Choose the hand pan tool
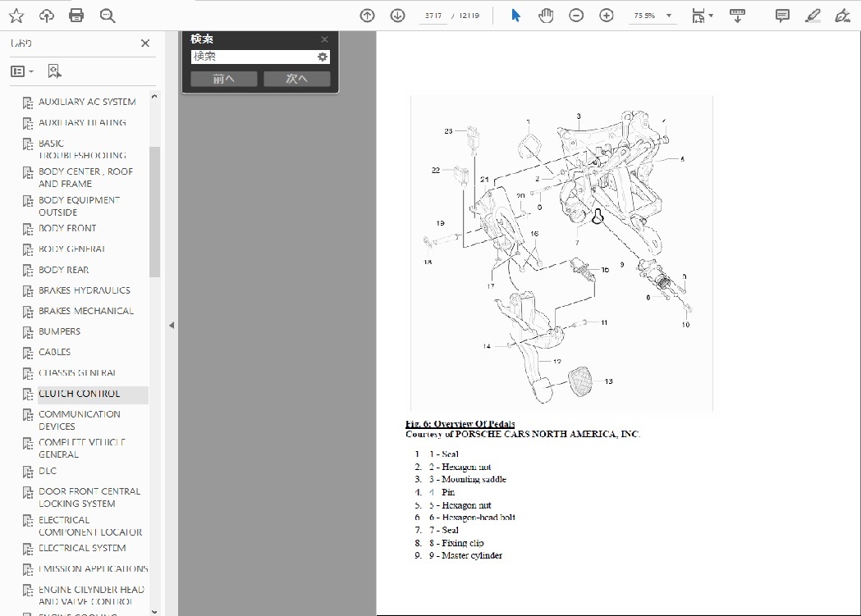The image size is (861, 616). [546, 16]
